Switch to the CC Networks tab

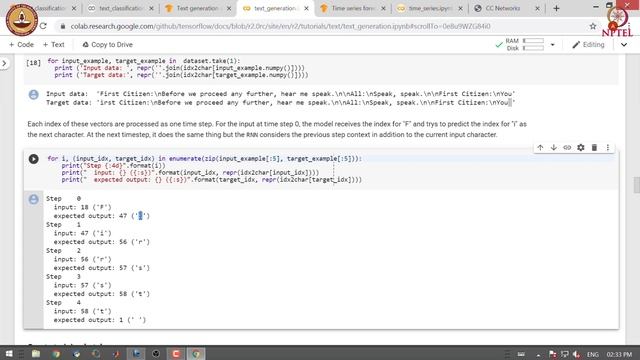(503, 8)
